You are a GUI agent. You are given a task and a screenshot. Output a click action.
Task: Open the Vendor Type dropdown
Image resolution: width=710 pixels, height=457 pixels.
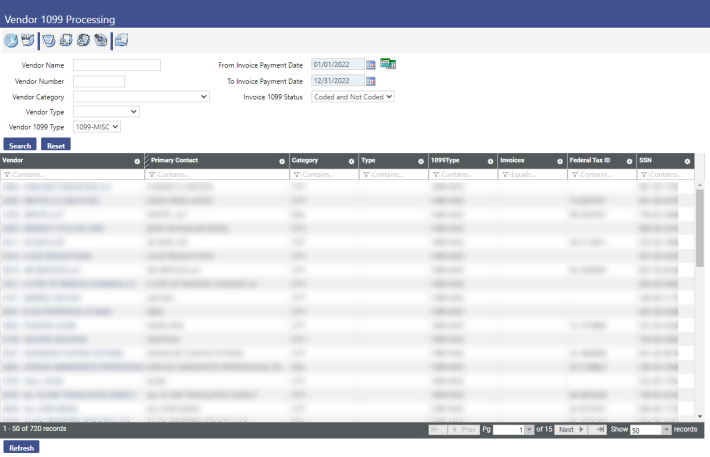[x=134, y=112]
